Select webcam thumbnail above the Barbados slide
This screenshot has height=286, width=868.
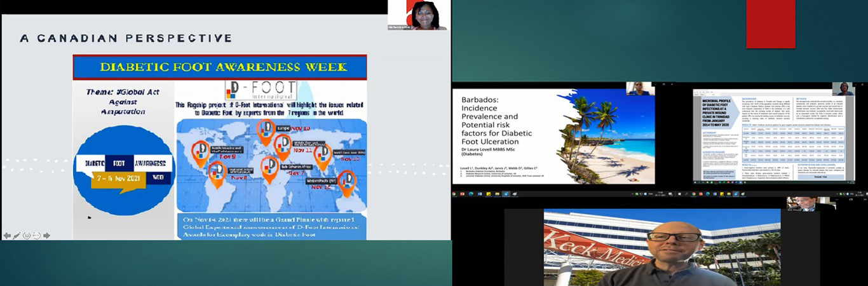click(641, 88)
